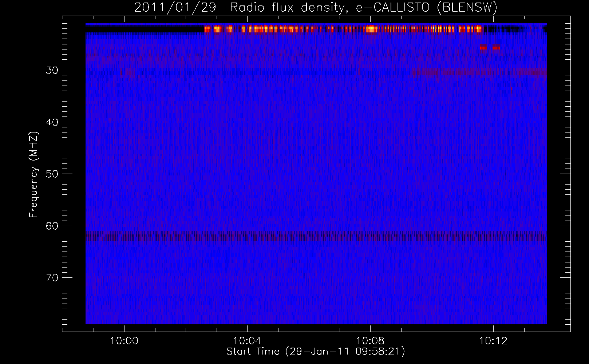Click the '30' frequency tick label
The width and height of the screenshot is (589, 364).
click(x=52, y=70)
